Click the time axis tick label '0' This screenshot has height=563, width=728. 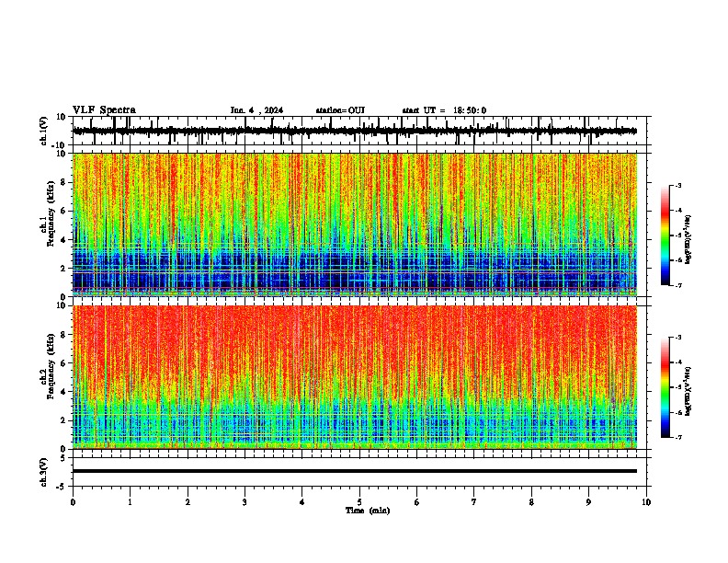click(73, 502)
